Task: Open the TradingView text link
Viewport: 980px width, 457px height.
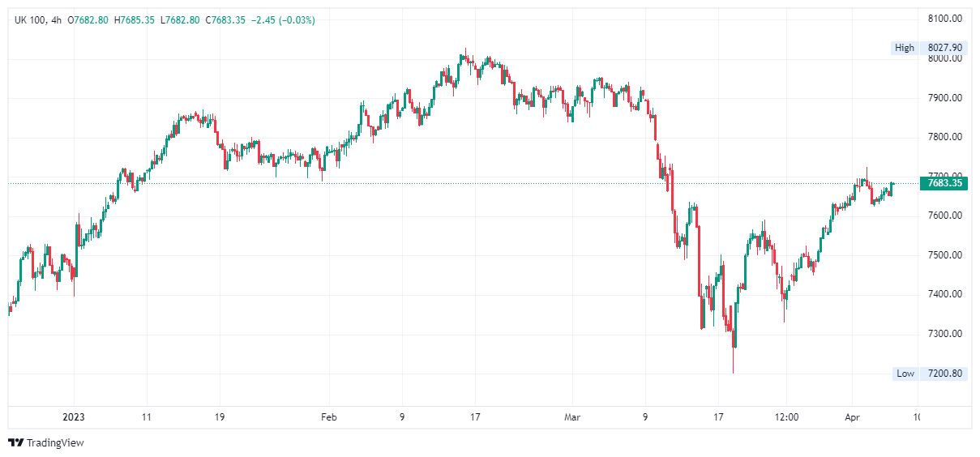Action: coord(55,442)
